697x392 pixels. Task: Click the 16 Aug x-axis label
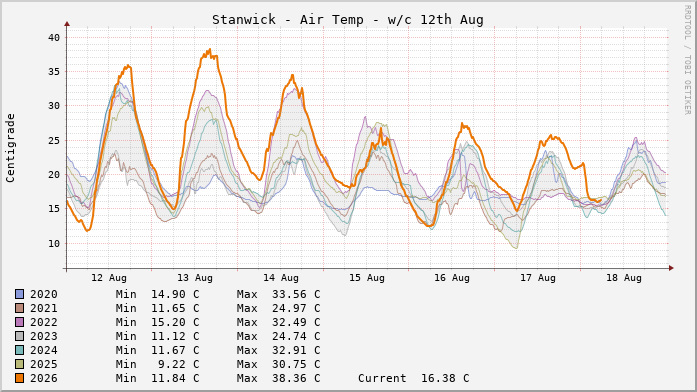[452, 278]
